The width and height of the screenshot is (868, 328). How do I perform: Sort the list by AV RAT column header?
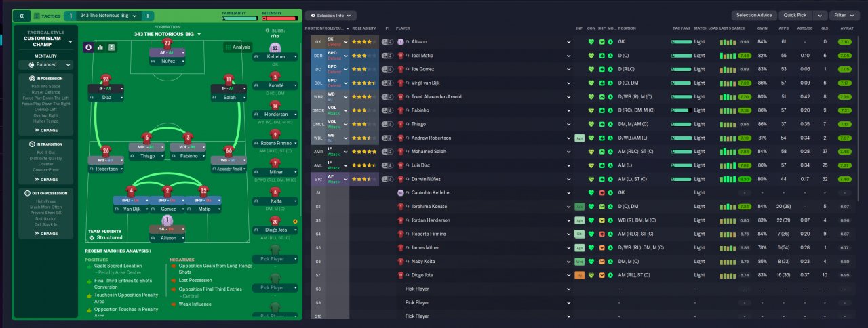coord(845,28)
